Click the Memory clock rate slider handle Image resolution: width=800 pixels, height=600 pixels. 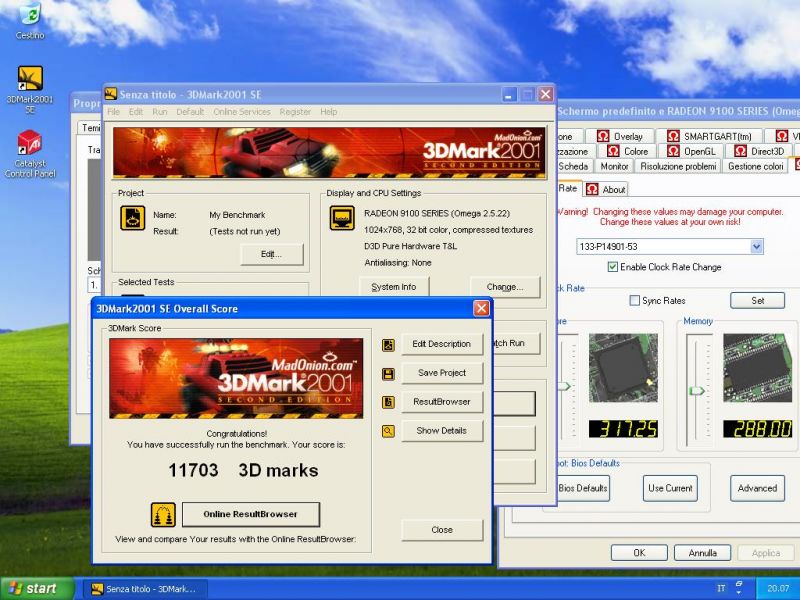(697, 391)
